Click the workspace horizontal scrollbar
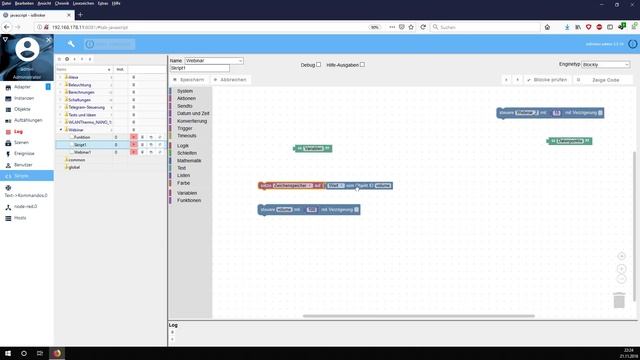Screen dimensions: 640x360 [418, 316]
